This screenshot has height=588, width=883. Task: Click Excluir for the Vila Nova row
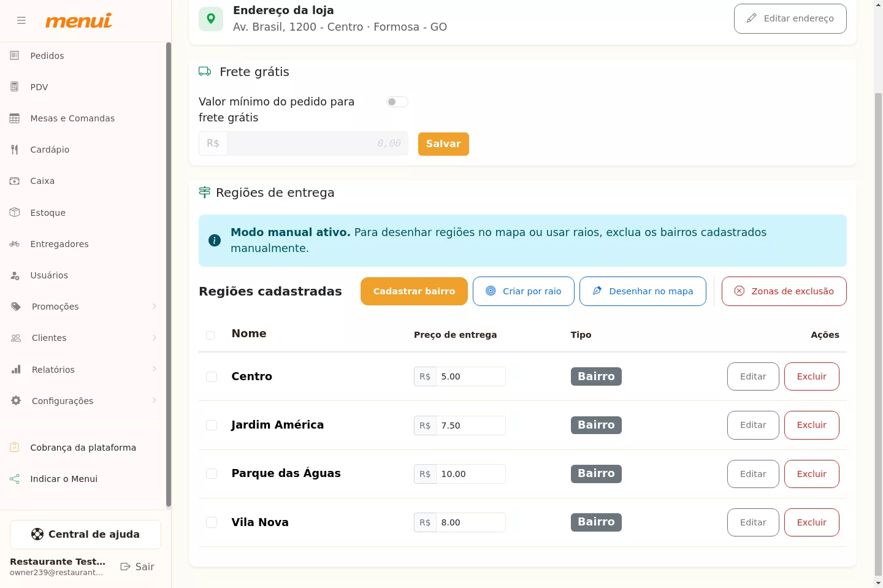[x=812, y=522]
